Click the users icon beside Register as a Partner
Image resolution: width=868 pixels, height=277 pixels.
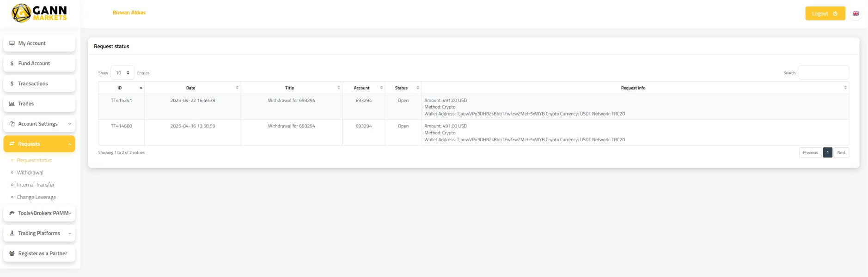coord(12,253)
